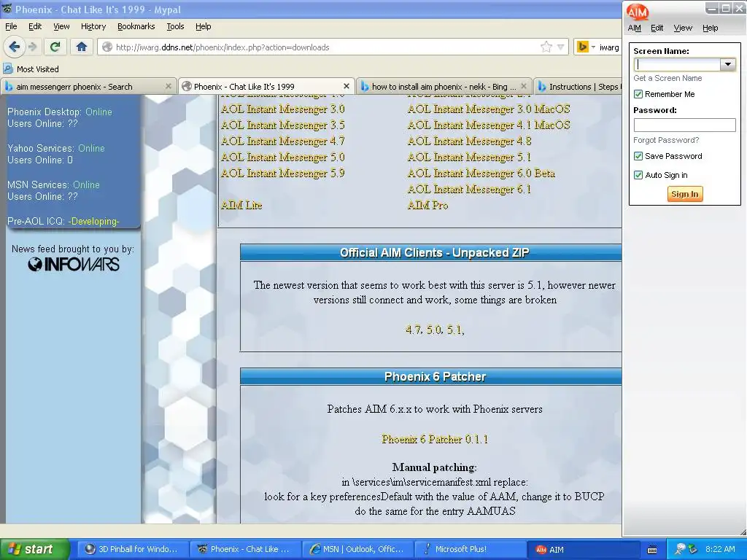This screenshot has width=747, height=560.
Task: Toggle the Save Password checkbox
Action: [x=638, y=156]
